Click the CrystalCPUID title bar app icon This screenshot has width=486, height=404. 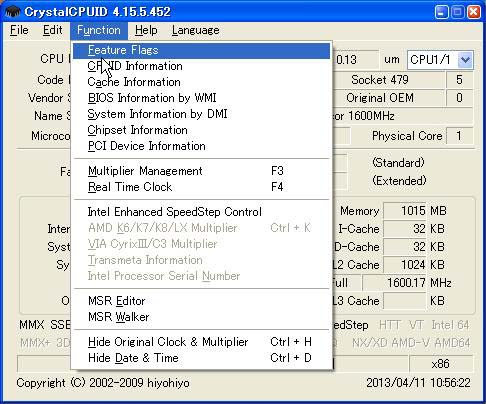(13, 12)
